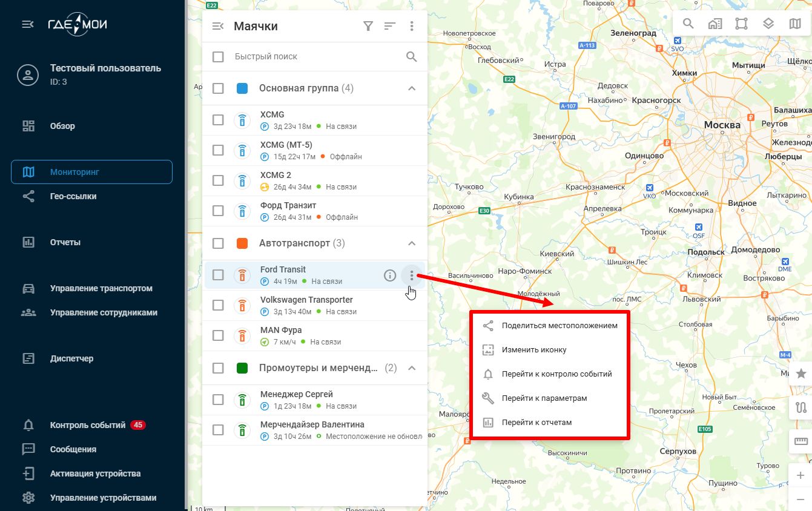Image resolution: width=812 pixels, height=511 pixels.
Task: Select the ruler measurement tool on map
Action: click(801, 441)
